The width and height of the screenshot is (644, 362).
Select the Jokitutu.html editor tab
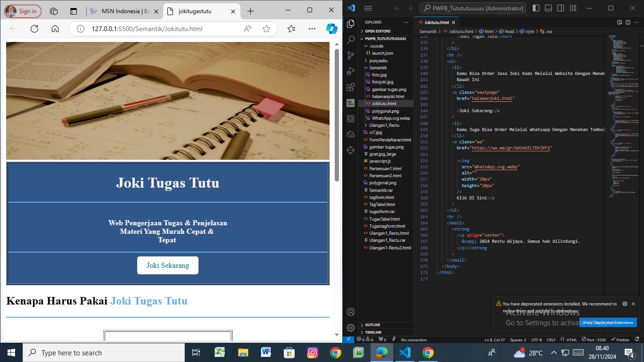pyautogui.click(x=436, y=22)
